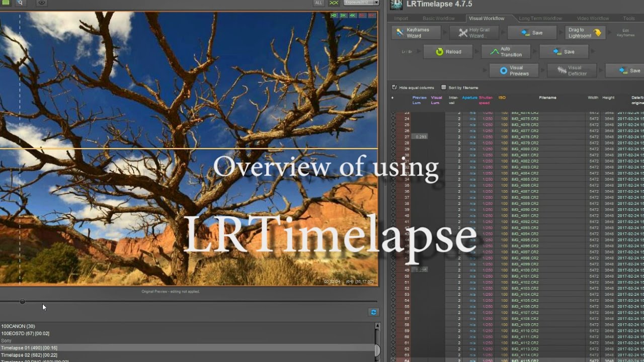The image size is (644, 362).
Task: Click Save button next to Visual Deflicker
Action: coord(624,70)
